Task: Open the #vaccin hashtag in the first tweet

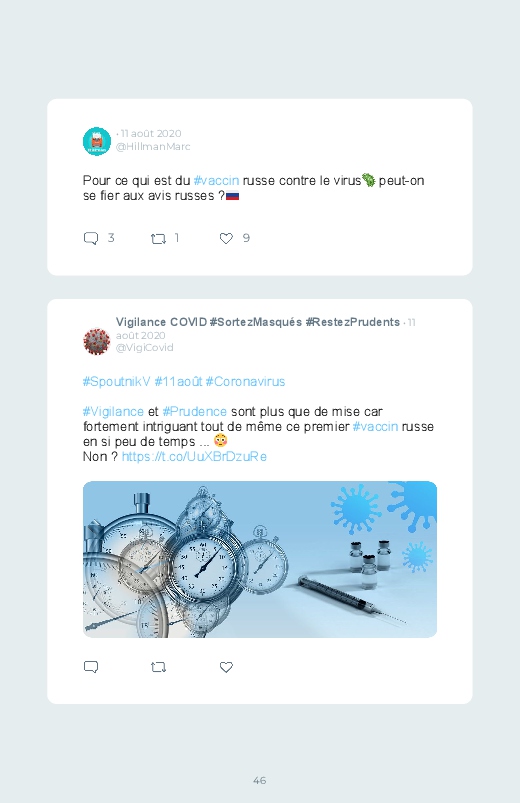Action: pos(216,181)
